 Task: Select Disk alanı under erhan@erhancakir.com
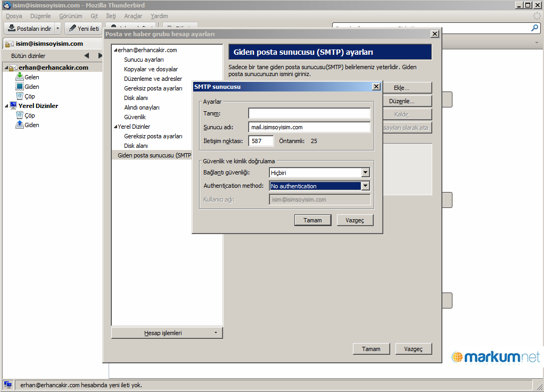point(136,98)
